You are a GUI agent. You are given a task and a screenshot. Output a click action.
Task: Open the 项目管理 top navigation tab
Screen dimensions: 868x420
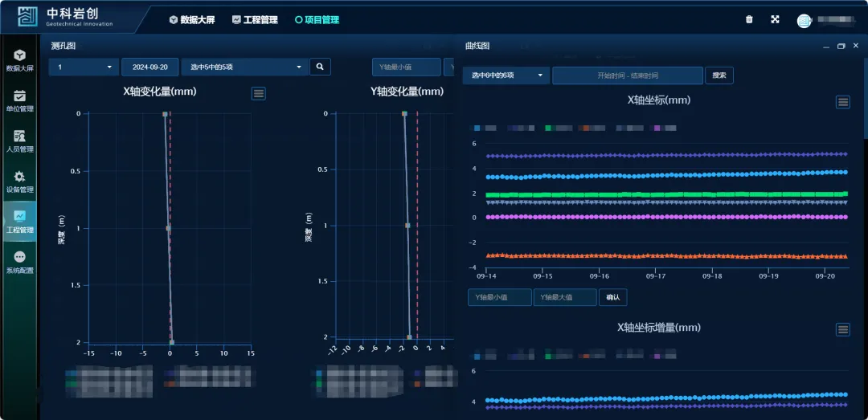317,20
